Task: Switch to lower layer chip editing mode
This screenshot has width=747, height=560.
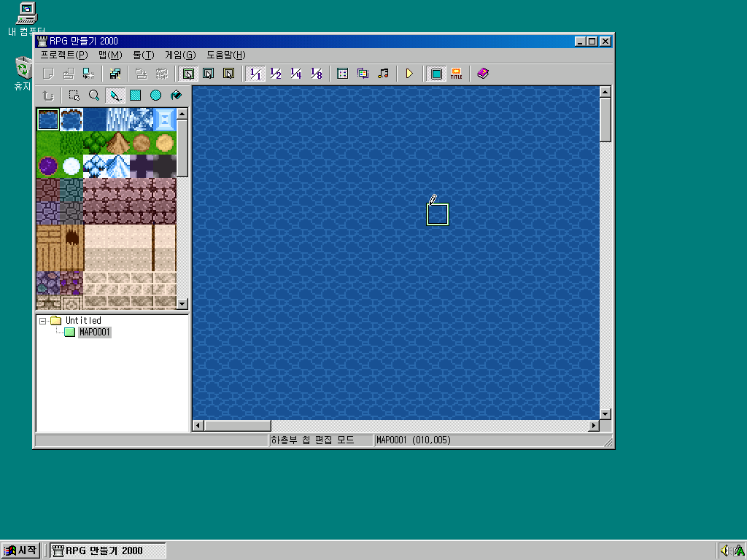Action: pyautogui.click(x=188, y=74)
